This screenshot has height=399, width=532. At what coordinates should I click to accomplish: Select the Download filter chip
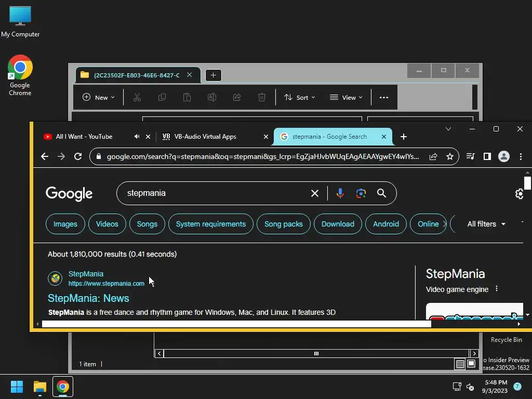pos(338,224)
